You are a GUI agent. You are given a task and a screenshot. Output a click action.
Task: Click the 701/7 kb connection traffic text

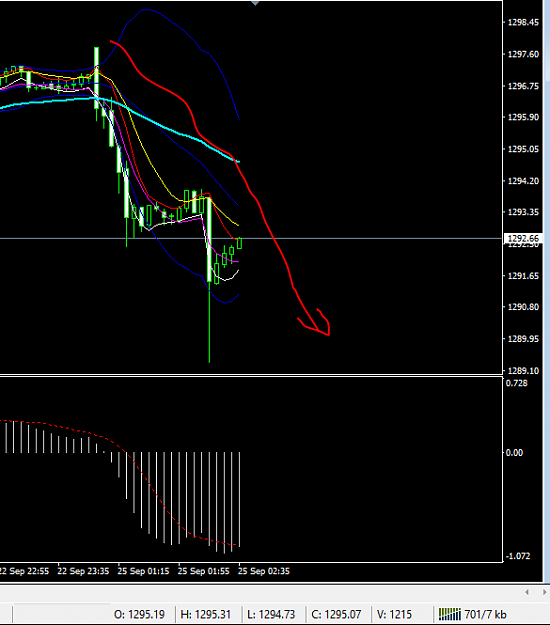[485, 614]
